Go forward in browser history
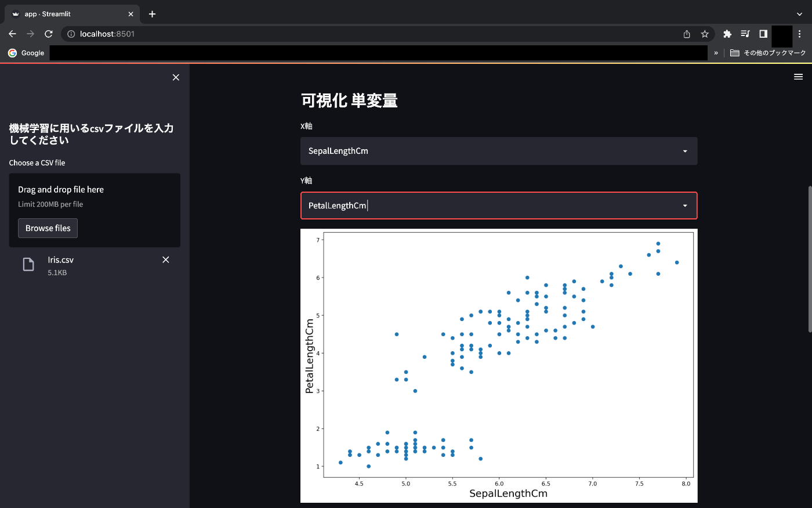Screen dimensions: 812x508 tap(31, 34)
